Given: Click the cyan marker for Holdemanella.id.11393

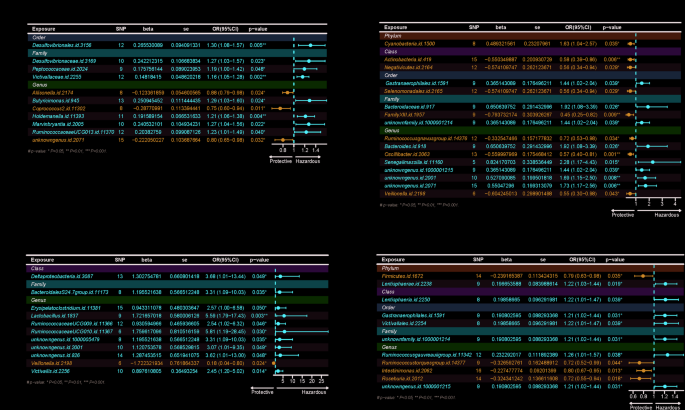Looking at the screenshot, I should (x=307, y=116).
